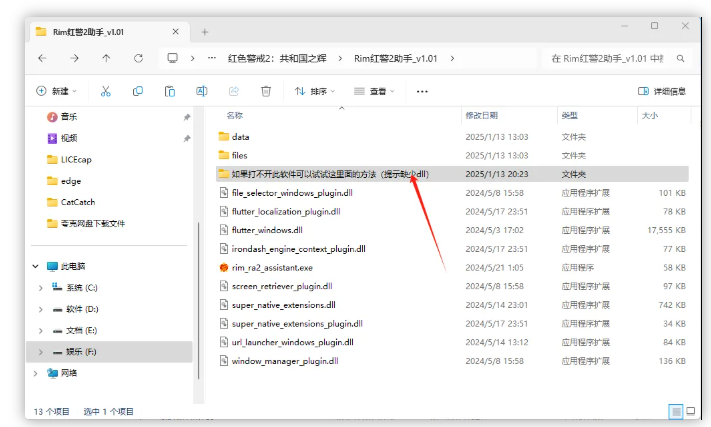Image resolution: width=711 pixels, height=427 pixels.
Task: Click the Paste clipboard icon
Action: (x=169, y=91)
